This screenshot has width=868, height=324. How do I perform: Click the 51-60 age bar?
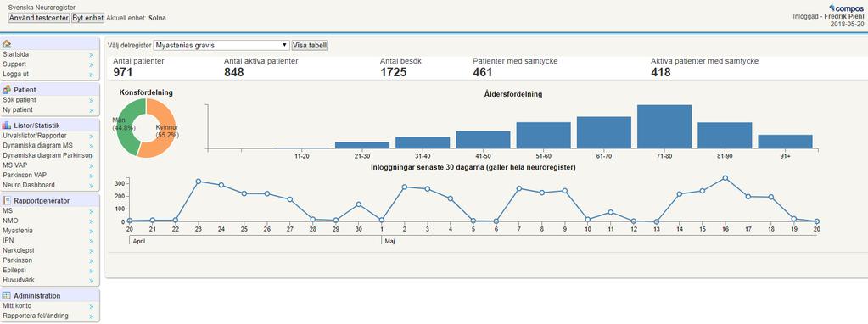click(x=544, y=135)
